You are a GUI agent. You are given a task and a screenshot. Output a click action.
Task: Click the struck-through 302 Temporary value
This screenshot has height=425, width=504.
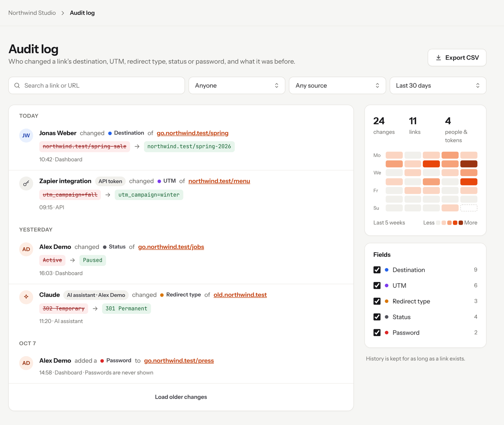coord(63,308)
